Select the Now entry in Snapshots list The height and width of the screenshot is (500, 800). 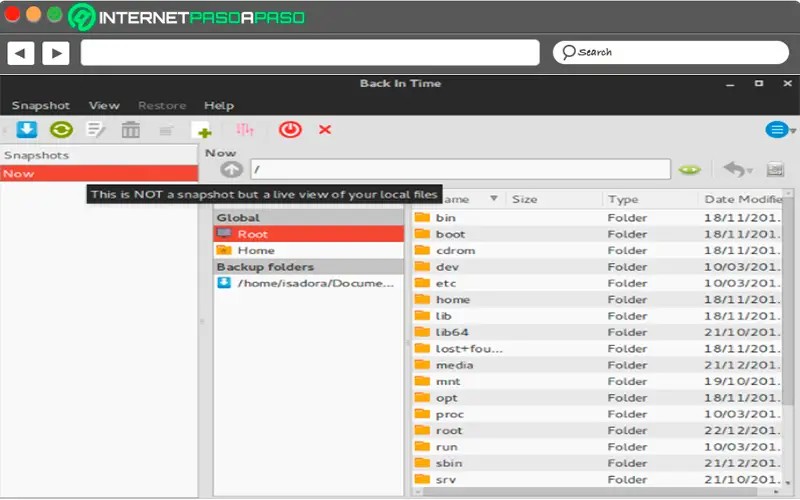[x=99, y=173]
